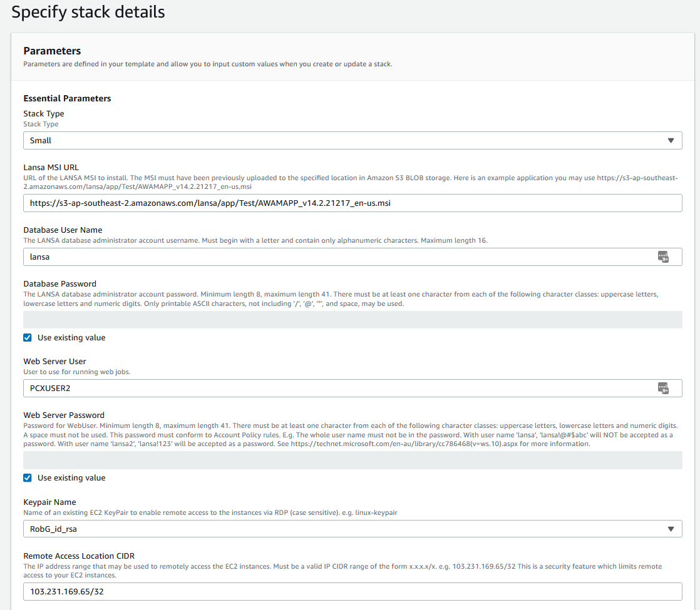Expand the Keypair Name dropdown
Image resolution: width=700 pixels, height=610 pixels.
point(353,529)
